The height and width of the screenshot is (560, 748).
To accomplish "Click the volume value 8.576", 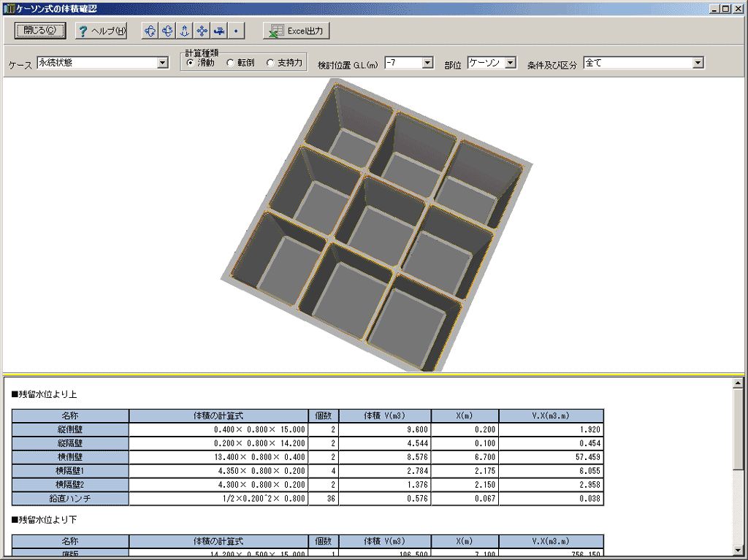I will tap(385, 457).
